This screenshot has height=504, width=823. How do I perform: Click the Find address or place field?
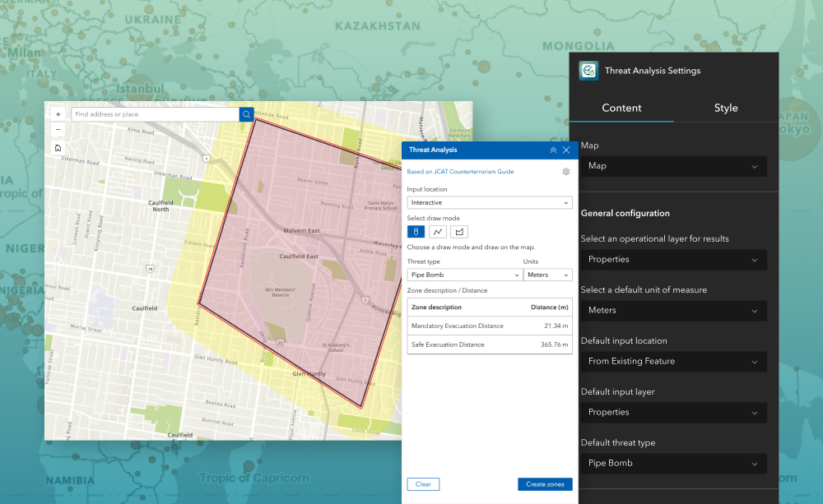coord(155,114)
